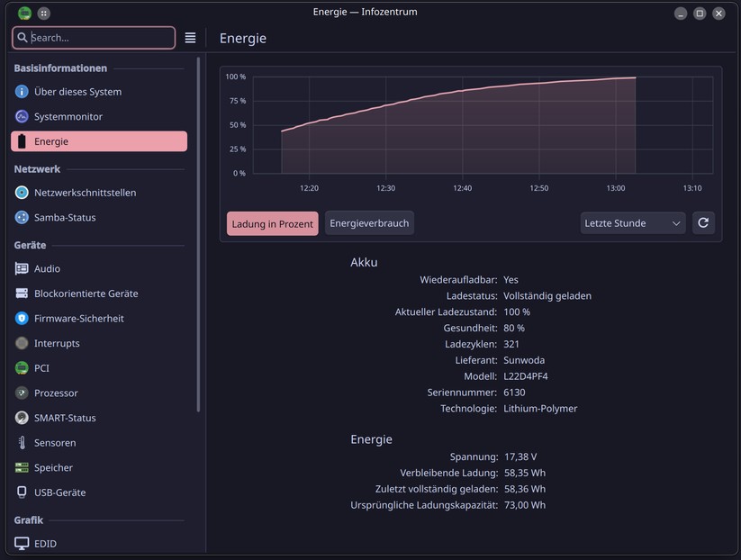Screen dimensions: 741x560
Task: Open Systemmonitor via its sidebar icon
Action: [x=23, y=117]
